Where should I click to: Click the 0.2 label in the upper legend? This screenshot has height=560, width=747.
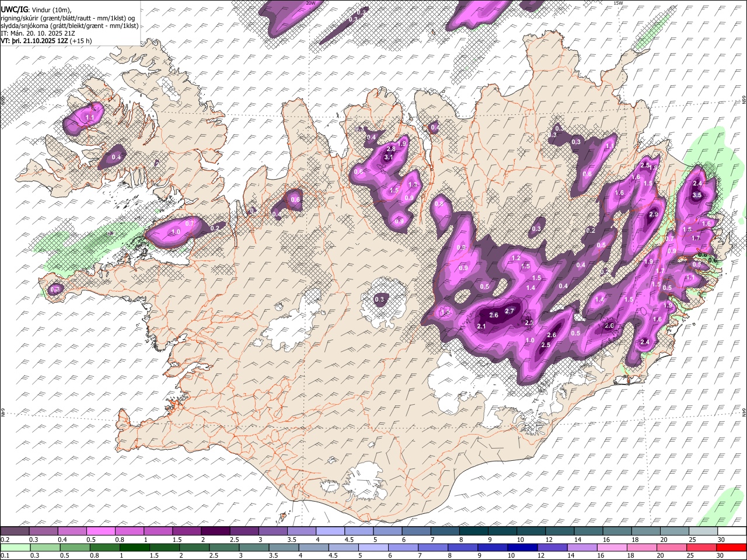tap(5, 540)
